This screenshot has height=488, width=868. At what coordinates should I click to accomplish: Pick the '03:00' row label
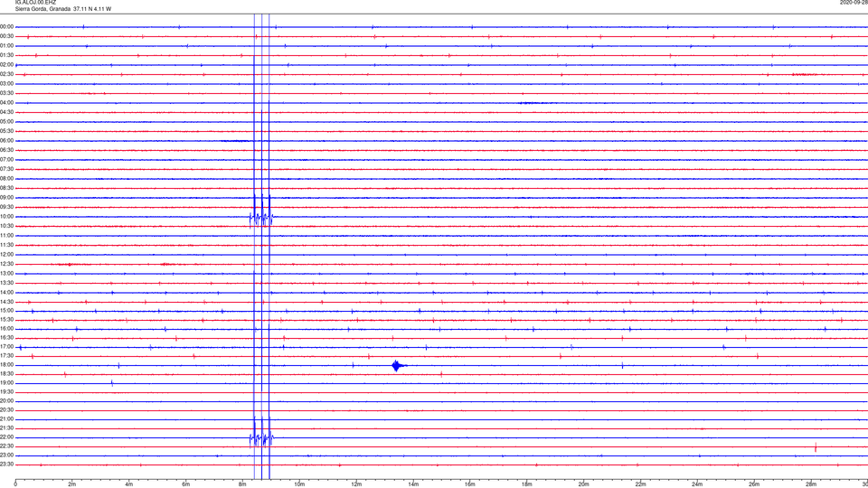(6, 83)
